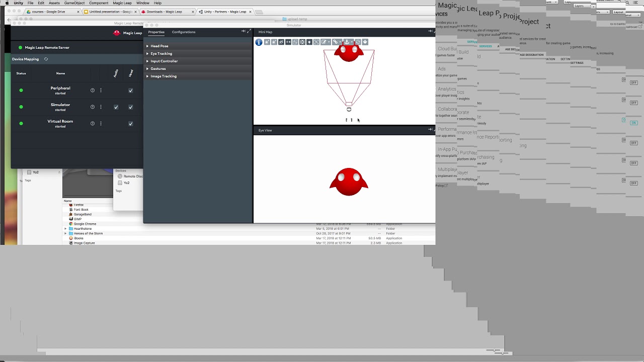
Task: Click the overlapping squares icon in Mini Map toolbar
Action: (295, 42)
